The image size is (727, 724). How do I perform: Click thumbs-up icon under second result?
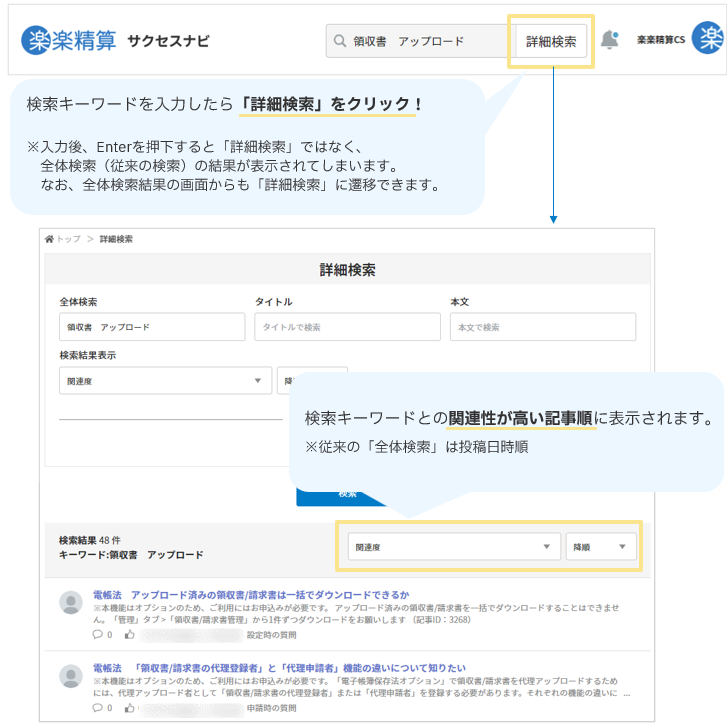[130, 707]
